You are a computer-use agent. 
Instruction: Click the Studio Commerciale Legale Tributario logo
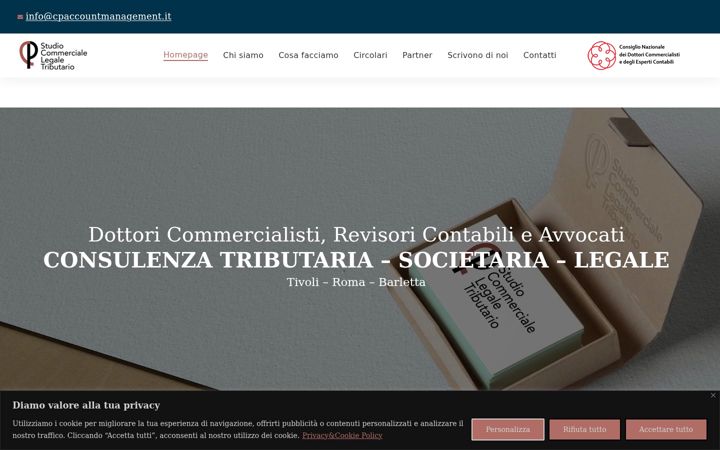pos(53,55)
